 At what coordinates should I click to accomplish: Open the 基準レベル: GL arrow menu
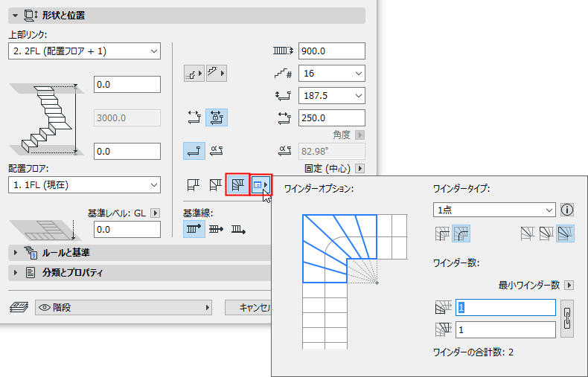(155, 213)
